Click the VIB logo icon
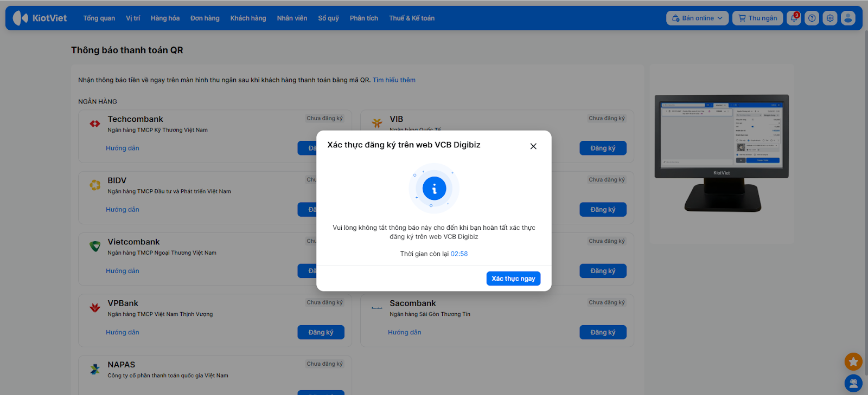The image size is (868, 395). [x=377, y=124]
